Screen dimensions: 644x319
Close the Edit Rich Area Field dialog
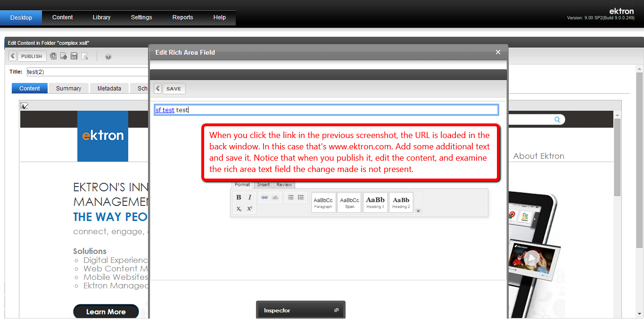tap(498, 52)
